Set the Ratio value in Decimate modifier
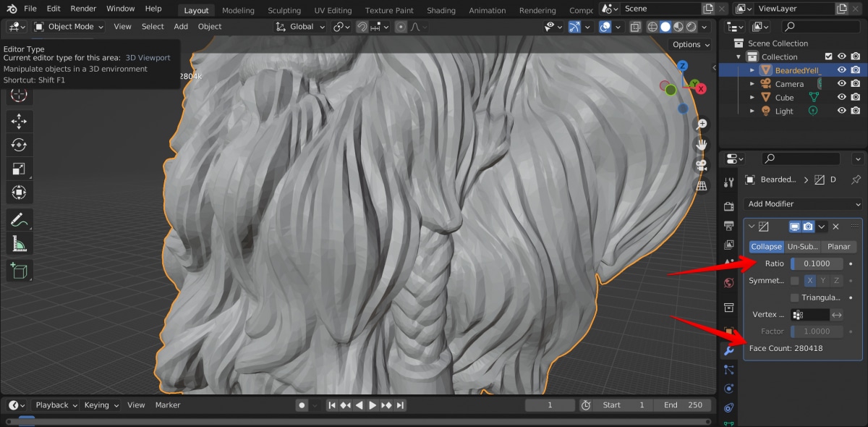The height and width of the screenshot is (427, 868). [817, 263]
